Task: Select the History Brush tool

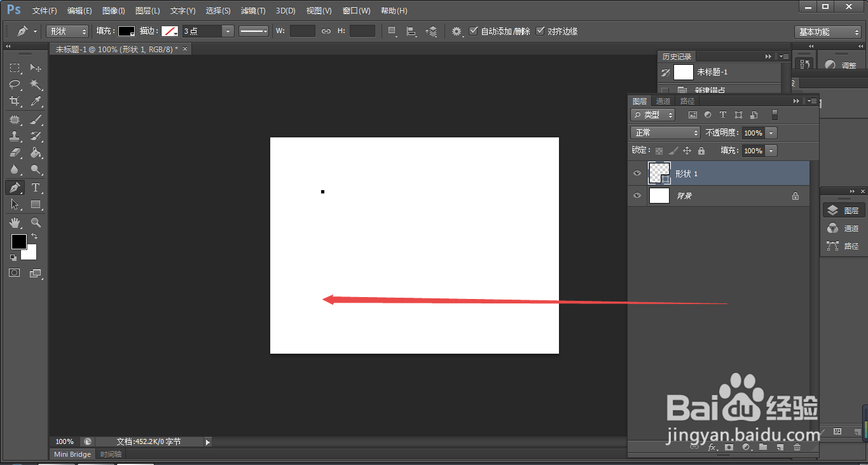Action: coord(36,136)
